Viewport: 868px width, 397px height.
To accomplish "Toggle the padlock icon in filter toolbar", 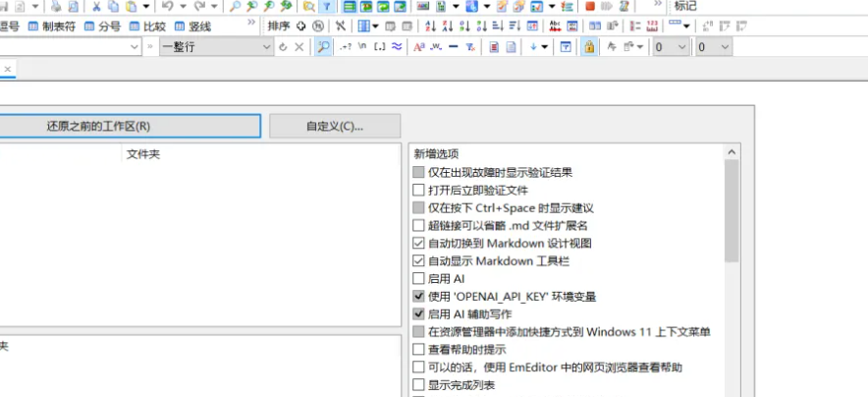I will click(x=589, y=47).
